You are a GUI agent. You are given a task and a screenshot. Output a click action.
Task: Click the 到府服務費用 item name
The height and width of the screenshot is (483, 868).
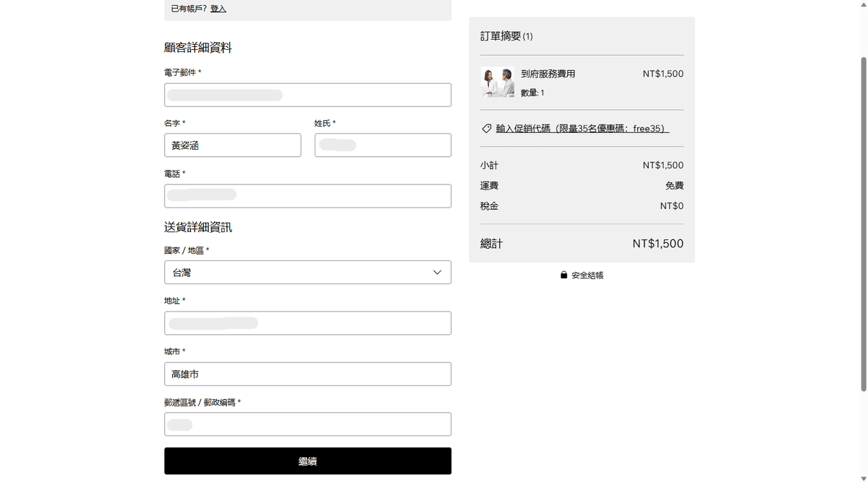[x=548, y=74]
